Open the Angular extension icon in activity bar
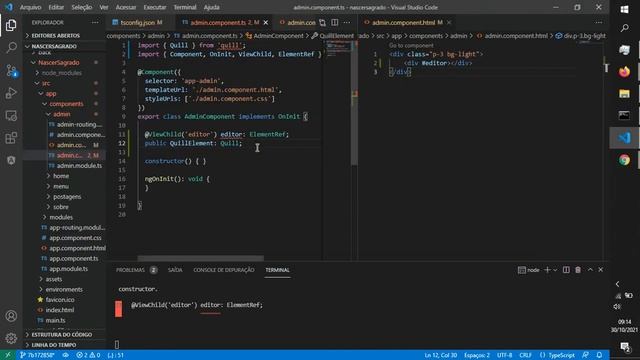Viewport: 640px width, 360px height. [11, 160]
